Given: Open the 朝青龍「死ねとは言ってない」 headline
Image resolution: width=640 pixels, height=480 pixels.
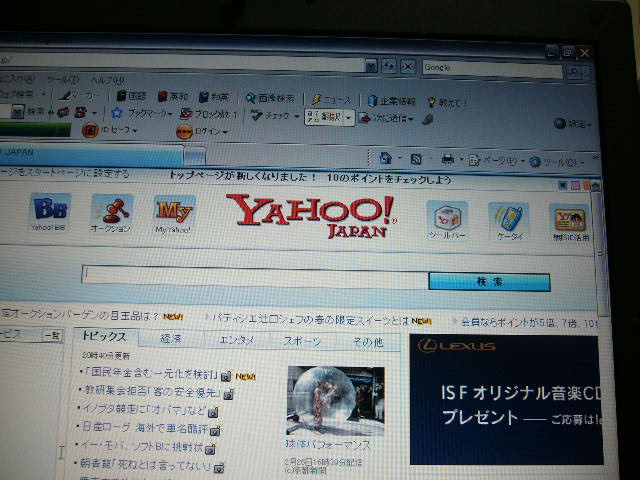Looking at the screenshot, I should point(146,464).
